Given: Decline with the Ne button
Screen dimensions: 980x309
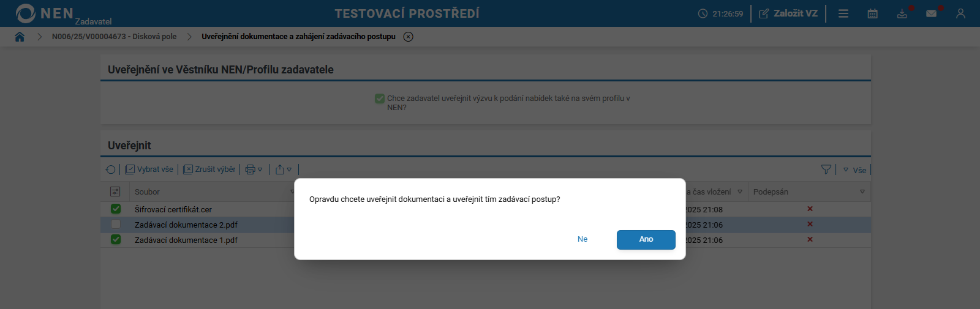Looking at the screenshot, I should 582,239.
